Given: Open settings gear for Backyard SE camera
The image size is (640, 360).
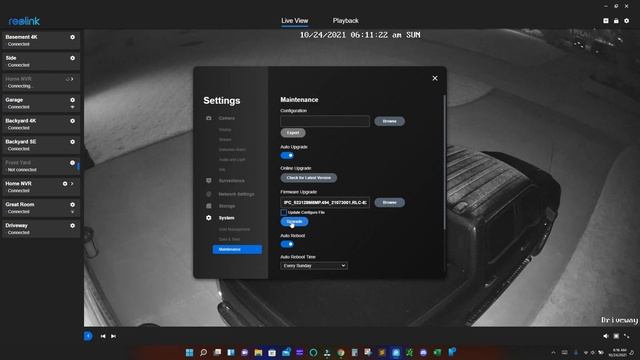Looking at the screenshot, I should click(x=72, y=142).
